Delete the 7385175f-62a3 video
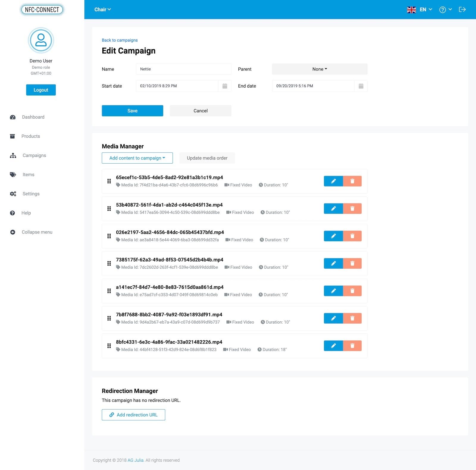 pos(352,263)
